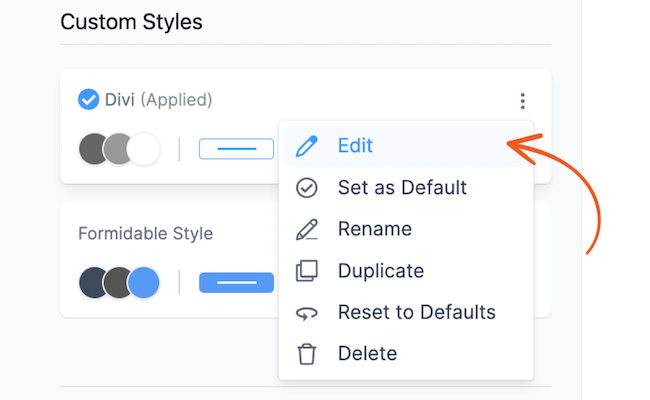Click the pencil icon beside Edit
This screenshot has width=650, height=400.
[307, 146]
